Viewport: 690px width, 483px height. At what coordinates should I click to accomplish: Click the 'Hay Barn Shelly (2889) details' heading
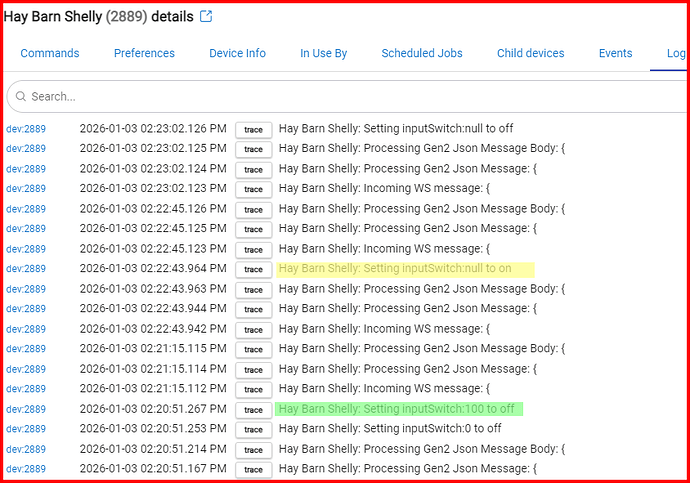(99, 16)
